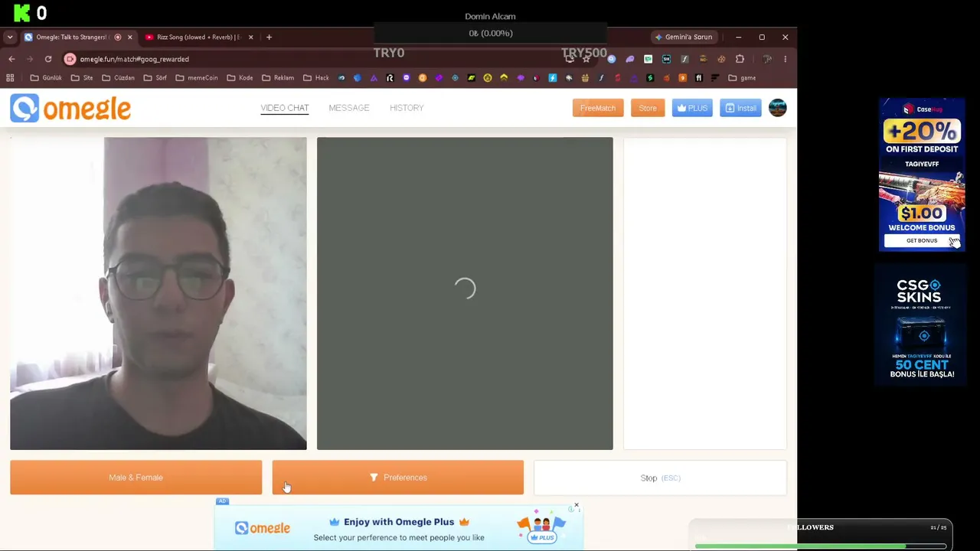The image size is (980, 551).
Task: Go forward in browser history
Action: pos(30,59)
